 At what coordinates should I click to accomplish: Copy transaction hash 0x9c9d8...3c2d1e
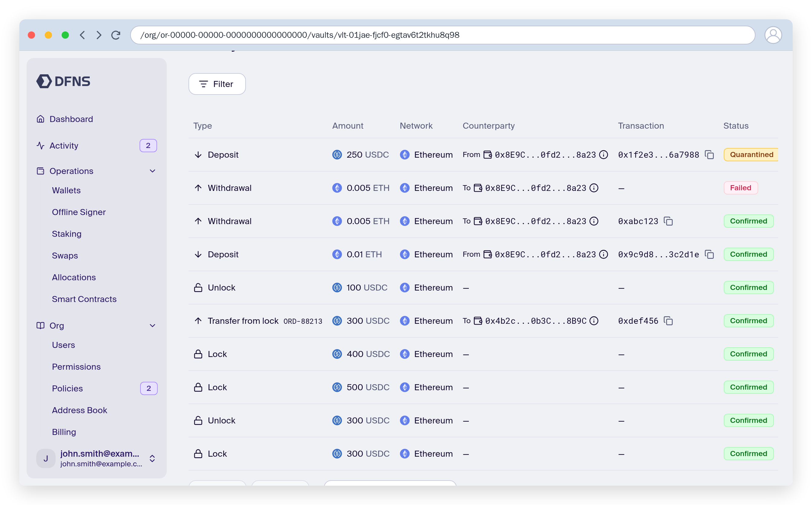pyautogui.click(x=709, y=255)
